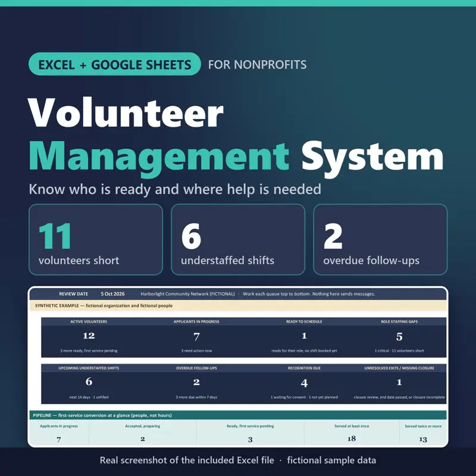Viewport: 476px width, 476px height.
Task: Click the next 14 days 1 unfilled note
Action: (89, 397)
